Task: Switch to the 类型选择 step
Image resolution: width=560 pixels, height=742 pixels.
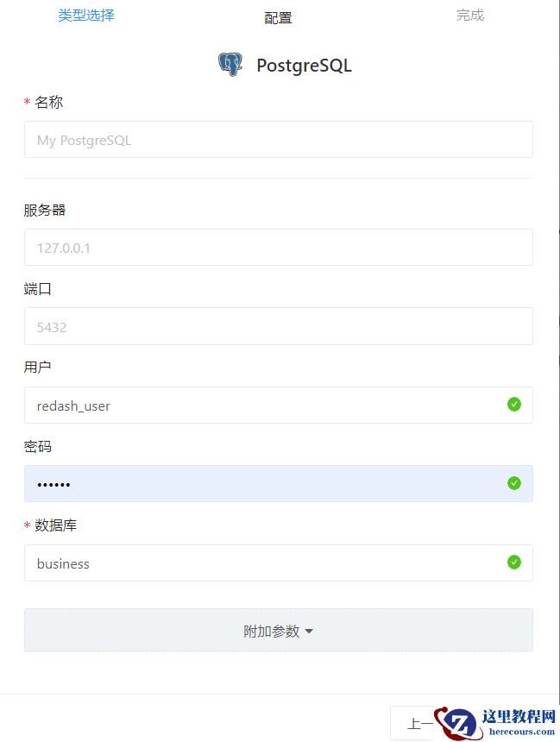Action: pyautogui.click(x=85, y=15)
